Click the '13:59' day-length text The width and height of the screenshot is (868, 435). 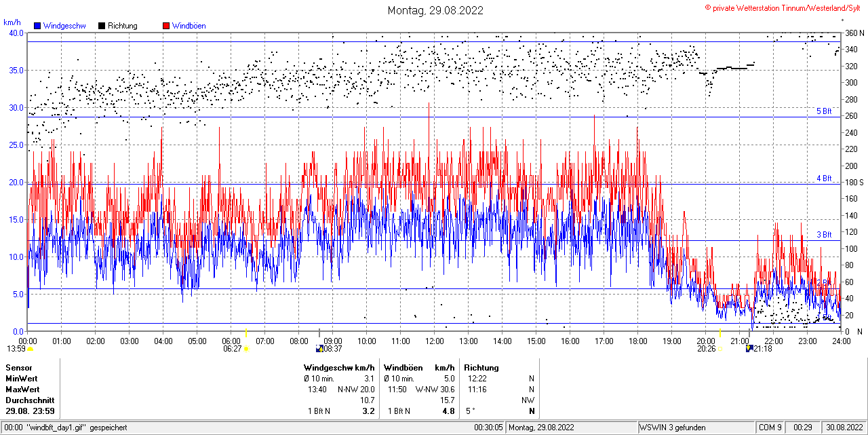point(16,349)
